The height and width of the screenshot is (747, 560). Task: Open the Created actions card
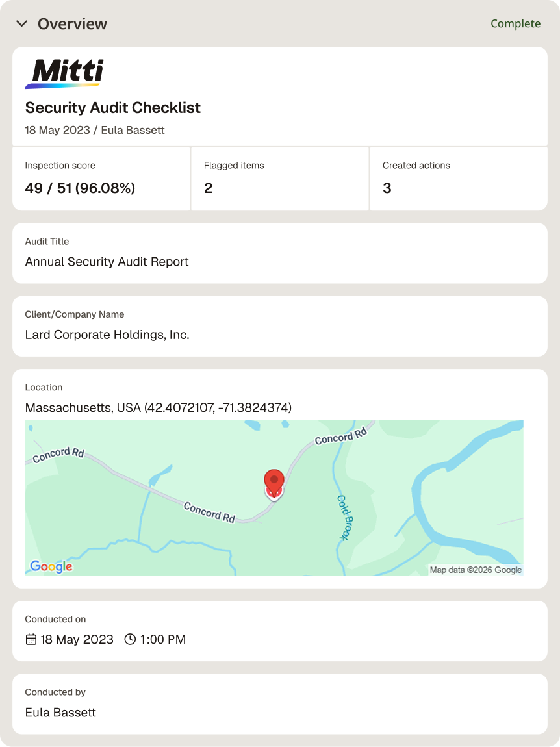click(459, 179)
